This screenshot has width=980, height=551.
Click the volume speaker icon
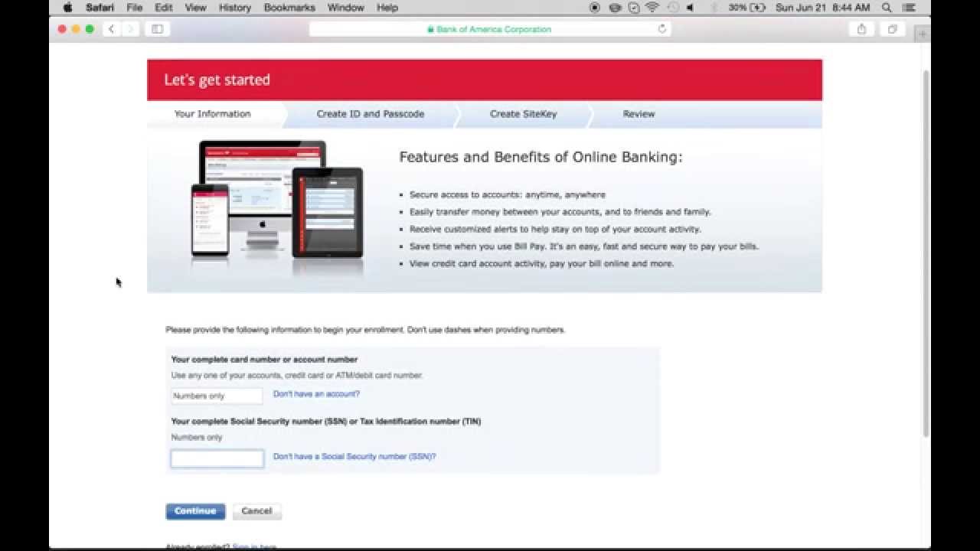(691, 8)
